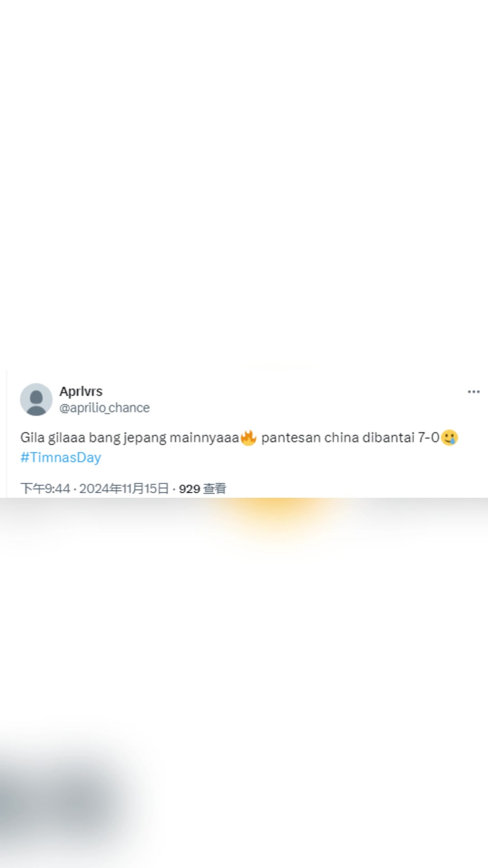
Task: Open the three-dot more options menu
Action: [474, 392]
